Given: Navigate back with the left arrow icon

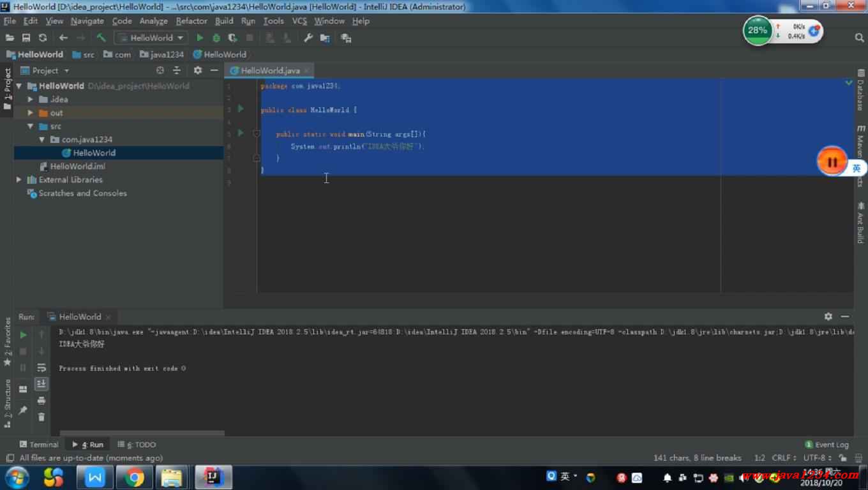Looking at the screenshot, I should [x=63, y=38].
